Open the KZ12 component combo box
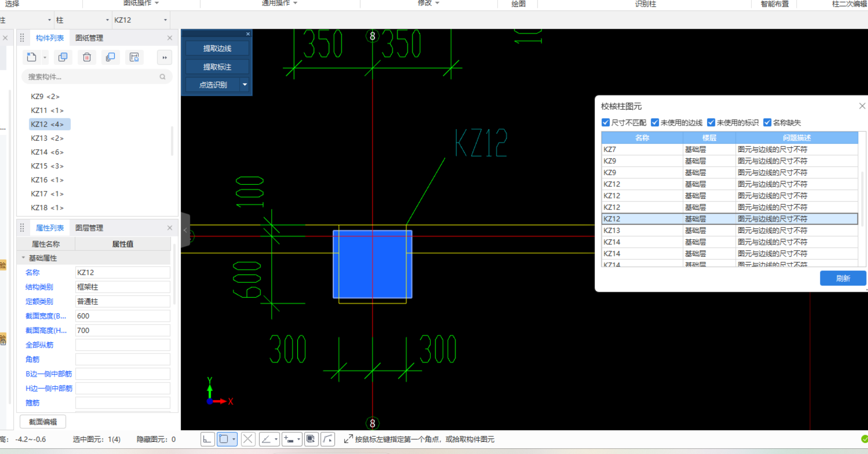 [x=141, y=20]
